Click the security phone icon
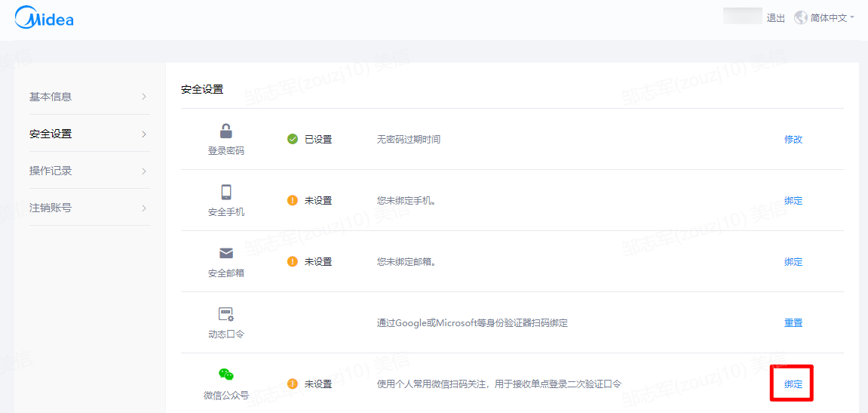 (226, 192)
